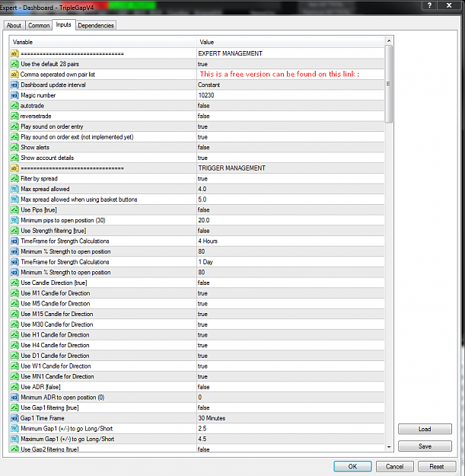Viewport: 465px width, 476px height.
Task: Toggle the reversetrade value 'false'
Action: point(291,116)
